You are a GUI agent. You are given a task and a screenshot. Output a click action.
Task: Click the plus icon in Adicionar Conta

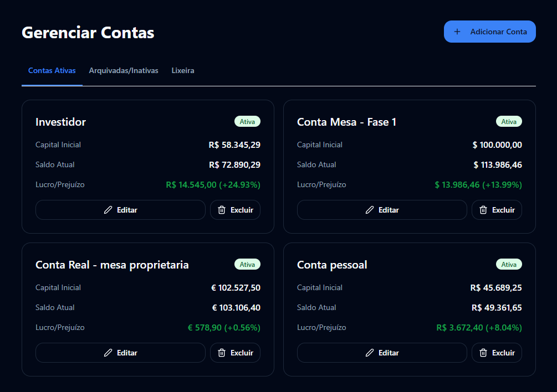point(457,32)
